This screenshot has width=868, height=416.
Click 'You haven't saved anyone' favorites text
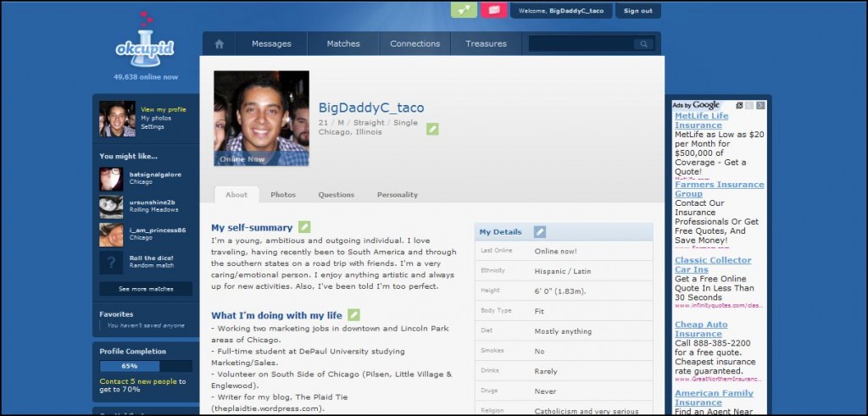146,325
